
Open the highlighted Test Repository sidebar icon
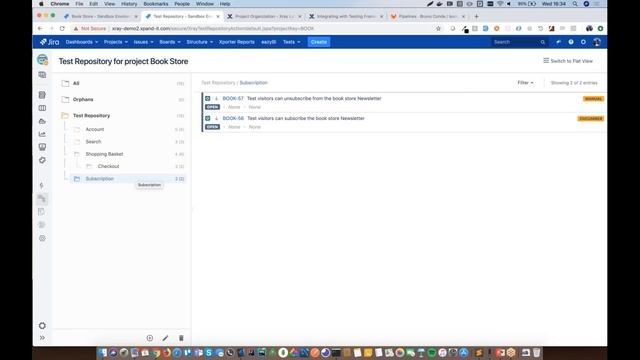click(x=42, y=199)
